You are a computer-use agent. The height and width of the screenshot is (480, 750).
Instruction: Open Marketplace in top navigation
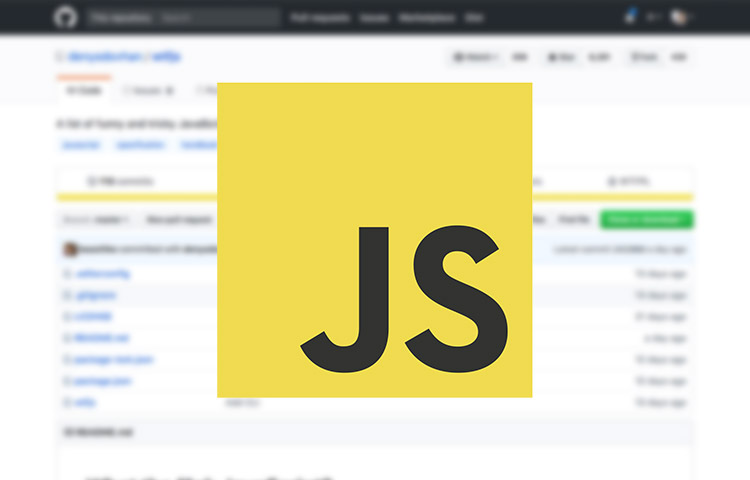tap(426, 18)
